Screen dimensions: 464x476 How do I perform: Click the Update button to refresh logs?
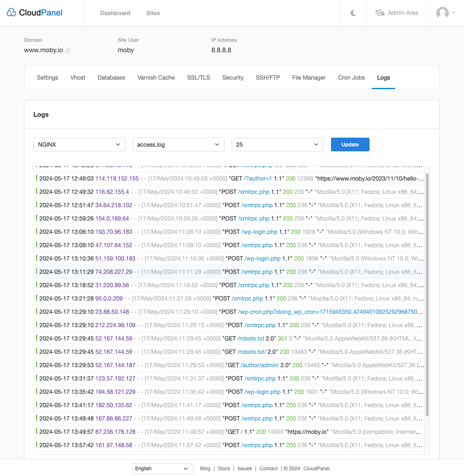(x=350, y=144)
